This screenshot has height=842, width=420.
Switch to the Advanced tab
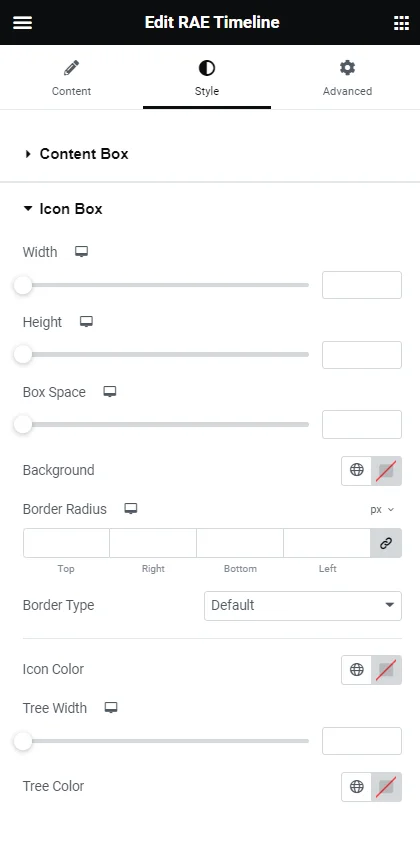(347, 78)
